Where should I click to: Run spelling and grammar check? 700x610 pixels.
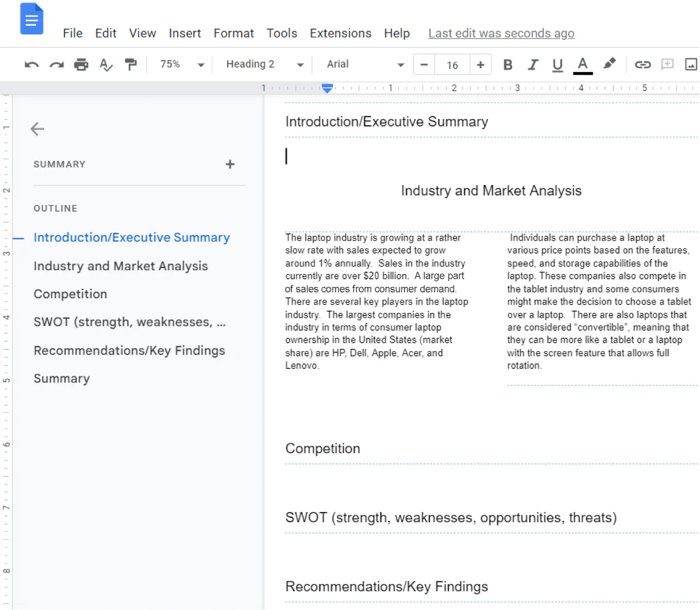click(x=106, y=64)
